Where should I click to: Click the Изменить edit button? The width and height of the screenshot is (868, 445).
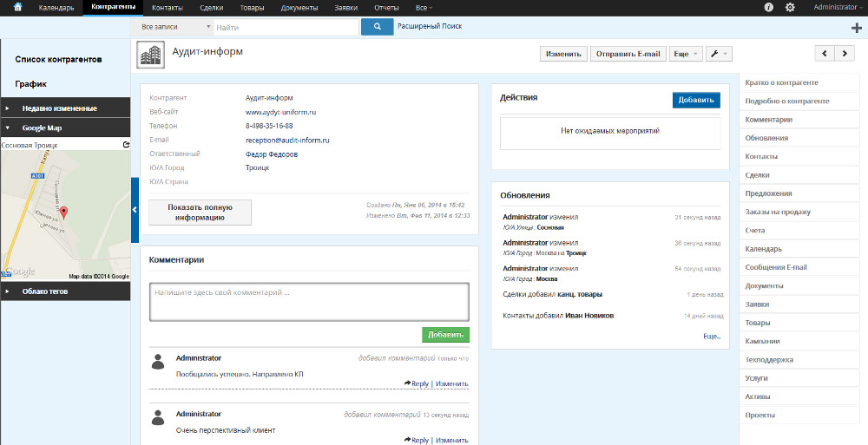coord(563,54)
